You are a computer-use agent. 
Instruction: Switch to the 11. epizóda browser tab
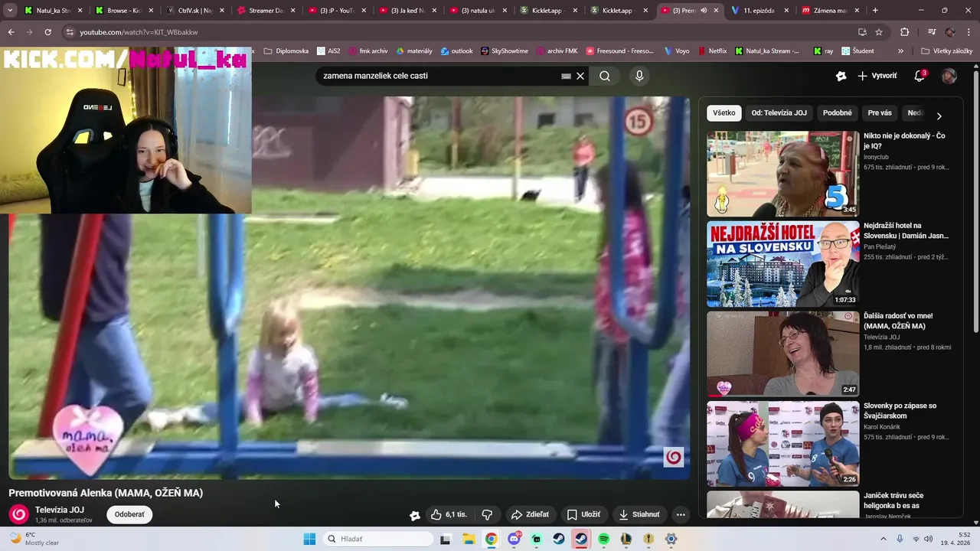(x=759, y=11)
